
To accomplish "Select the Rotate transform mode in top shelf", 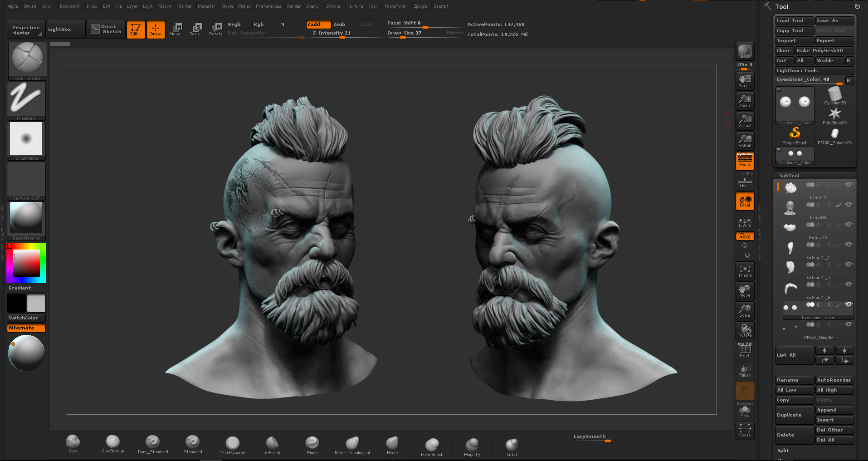I will [x=216, y=29].
